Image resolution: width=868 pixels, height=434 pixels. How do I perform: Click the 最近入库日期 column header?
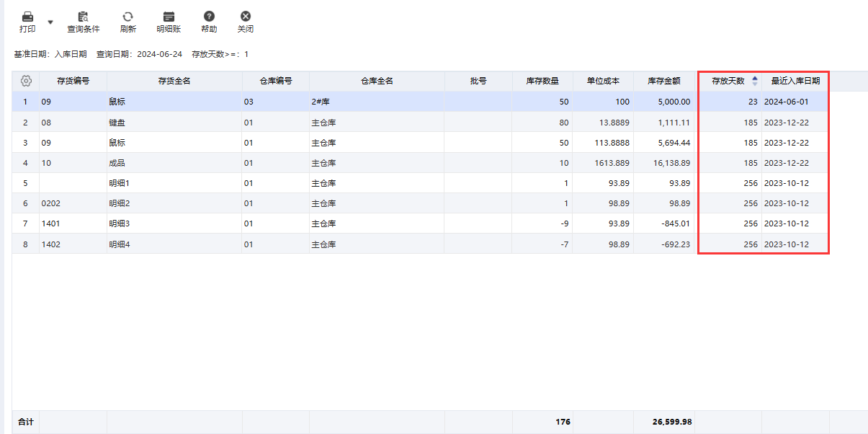(795, 81)
